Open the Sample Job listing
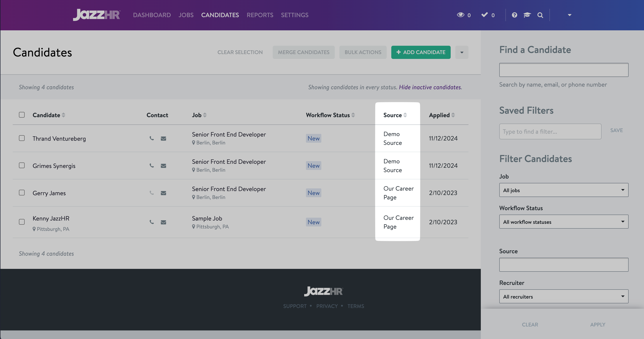This screenshot has height=339, width=644. tap(207, 218)
